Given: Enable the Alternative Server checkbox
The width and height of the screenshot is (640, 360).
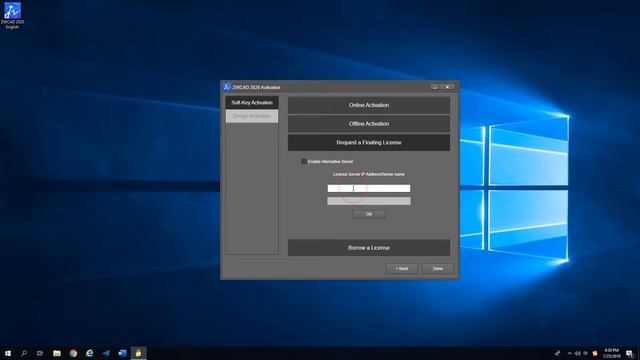Looking at the screenshot, I should tap(304, 162).
